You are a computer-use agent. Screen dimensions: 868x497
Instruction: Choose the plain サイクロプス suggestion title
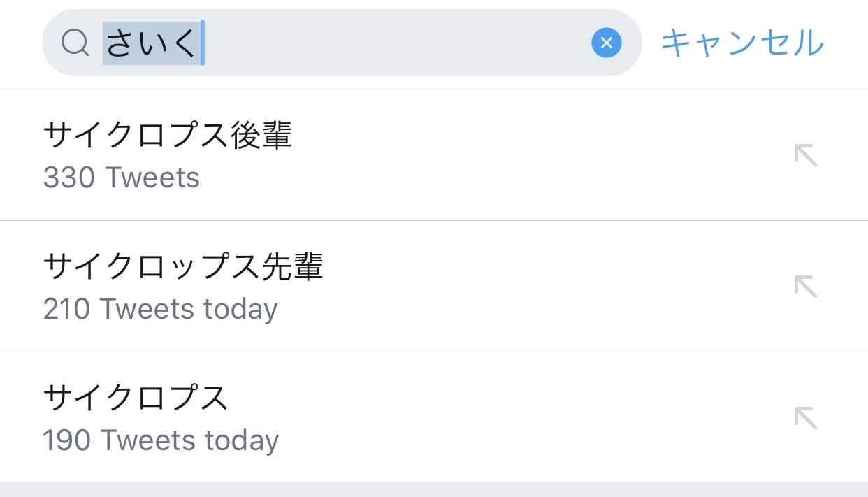click(x=136, y=398)
